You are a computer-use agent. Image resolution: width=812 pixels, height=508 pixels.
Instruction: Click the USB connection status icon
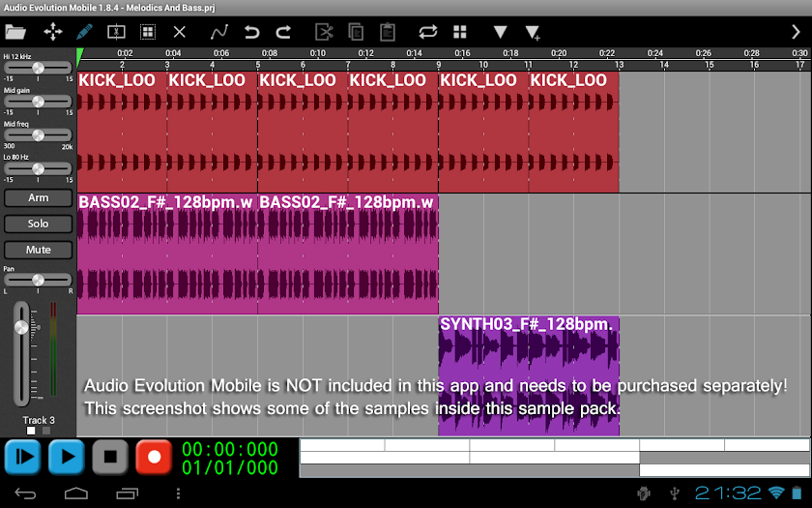[675, 493]
